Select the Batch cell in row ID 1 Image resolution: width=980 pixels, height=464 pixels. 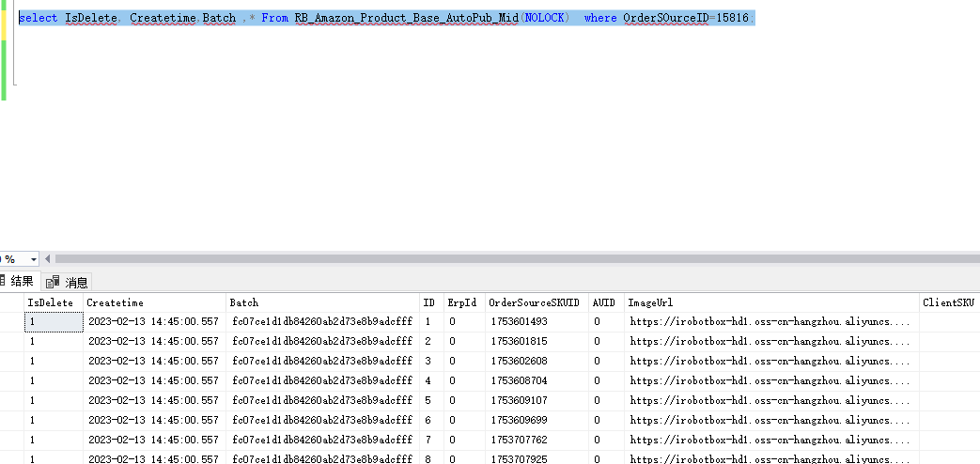point(323,322)
